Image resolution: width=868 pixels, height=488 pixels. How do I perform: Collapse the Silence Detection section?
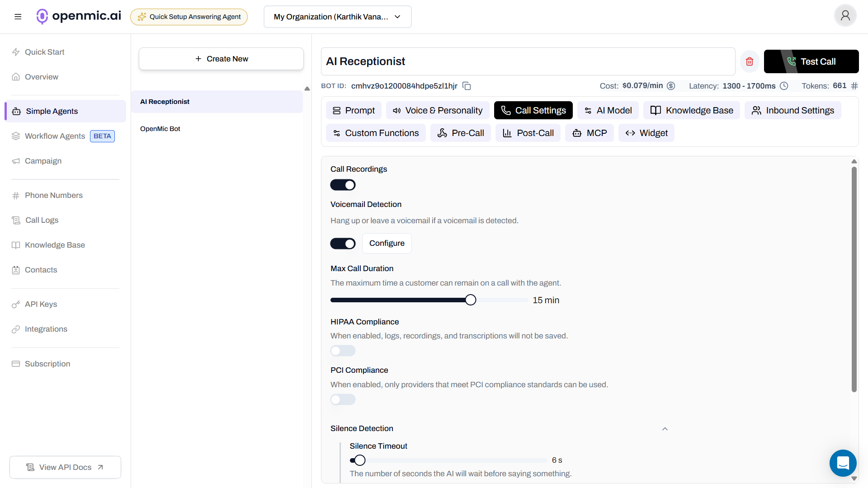(665, 428)
